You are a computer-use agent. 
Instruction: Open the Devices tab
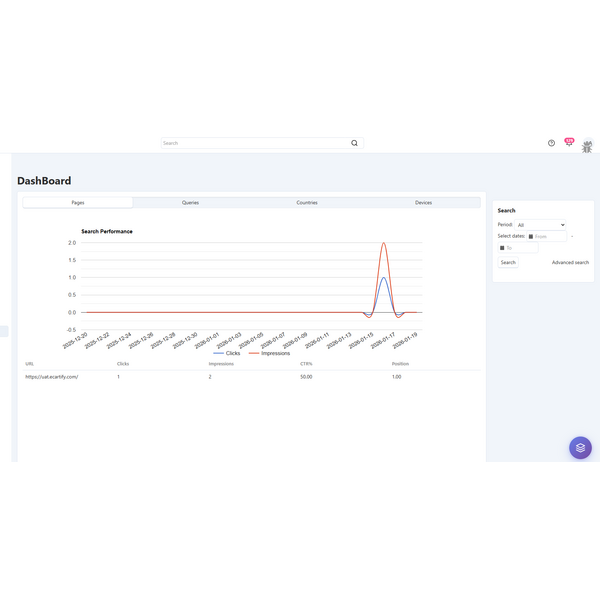[423, 202]
